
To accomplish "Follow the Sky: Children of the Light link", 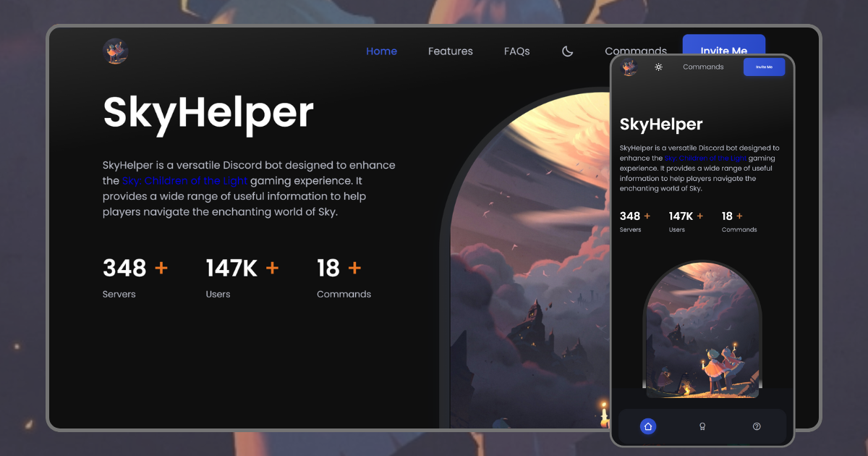I will point(185,180).
